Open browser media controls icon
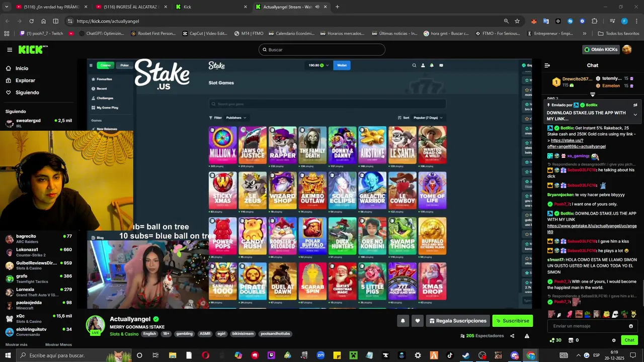 click(612, 21)
